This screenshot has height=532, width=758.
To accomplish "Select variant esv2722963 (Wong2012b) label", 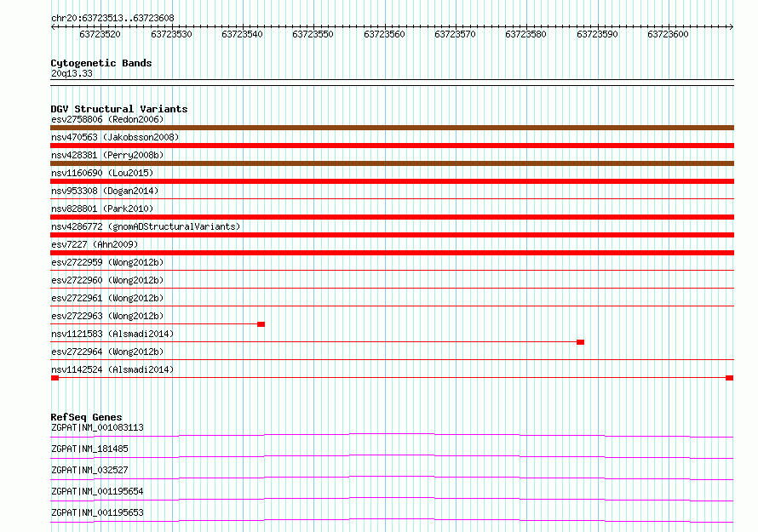I will coord(107,316).
